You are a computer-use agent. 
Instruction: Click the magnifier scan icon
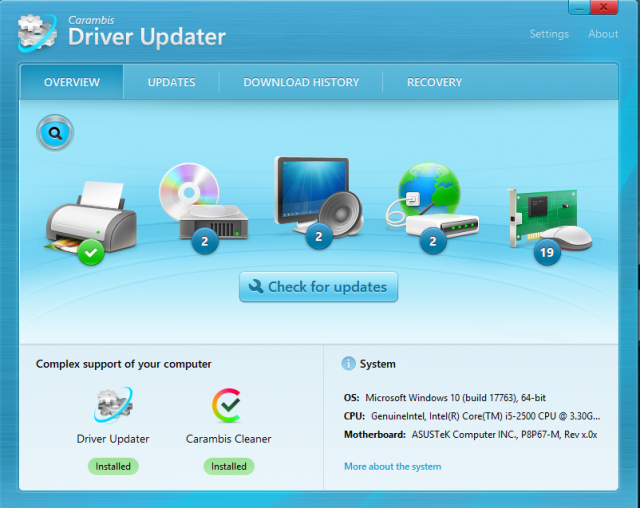(55, 133)
